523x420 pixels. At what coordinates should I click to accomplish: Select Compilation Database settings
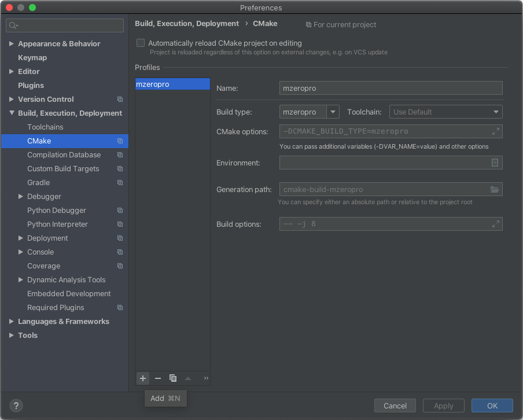(64, 155)
